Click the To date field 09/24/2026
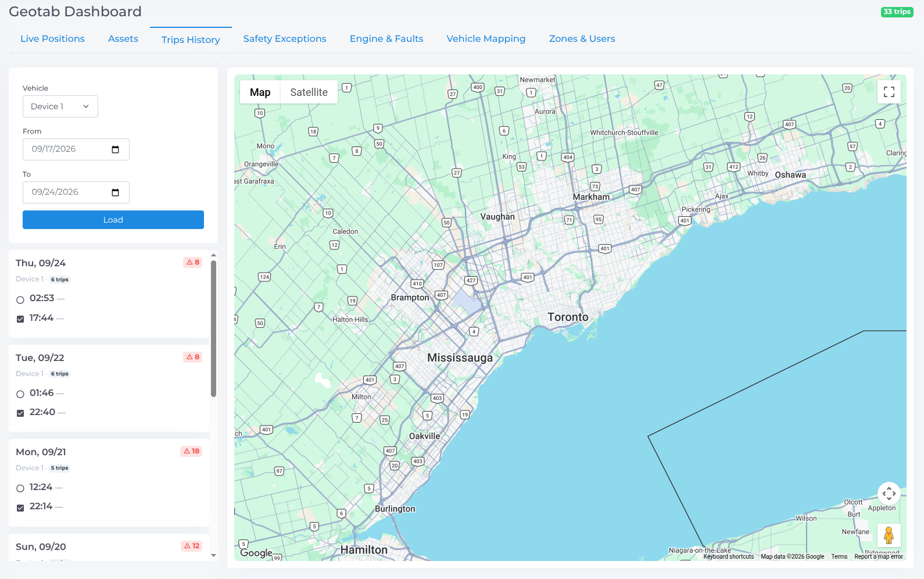The height and width of the screenshot is (579, 924). (x=76, y=192)
